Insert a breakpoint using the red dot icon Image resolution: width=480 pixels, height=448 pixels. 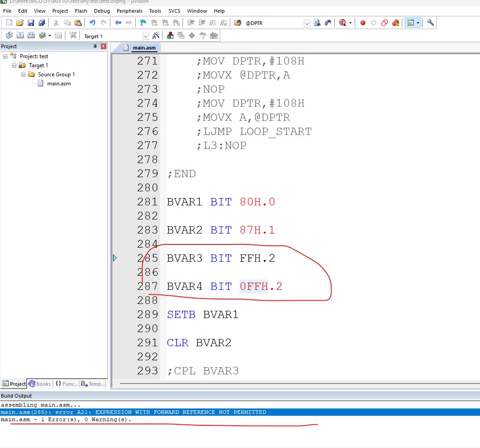click(363, 23)
